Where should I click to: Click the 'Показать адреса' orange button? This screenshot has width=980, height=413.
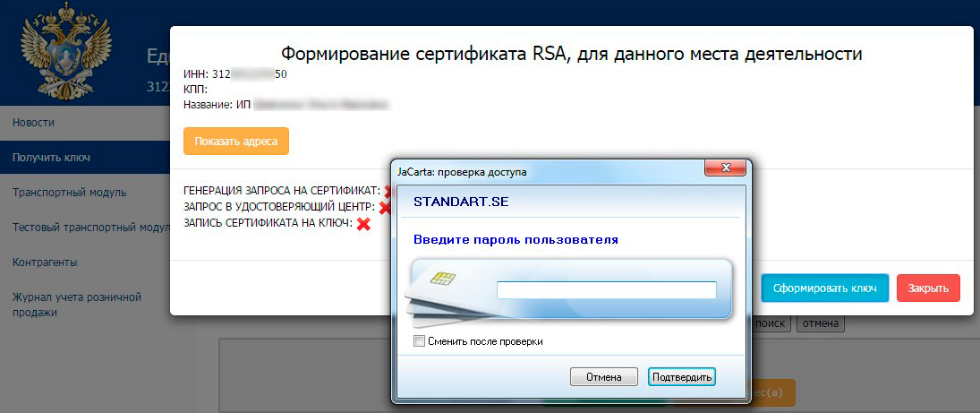click(236, 142)
